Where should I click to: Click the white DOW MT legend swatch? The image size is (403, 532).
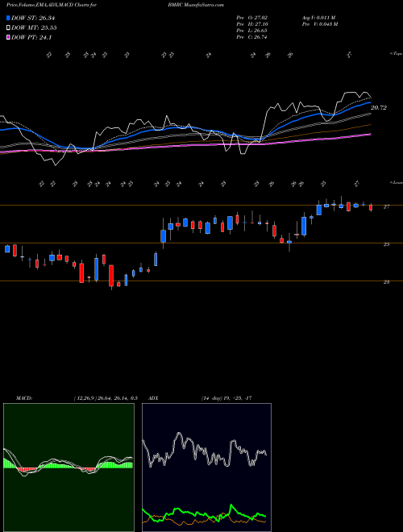(x=8, y=28)
